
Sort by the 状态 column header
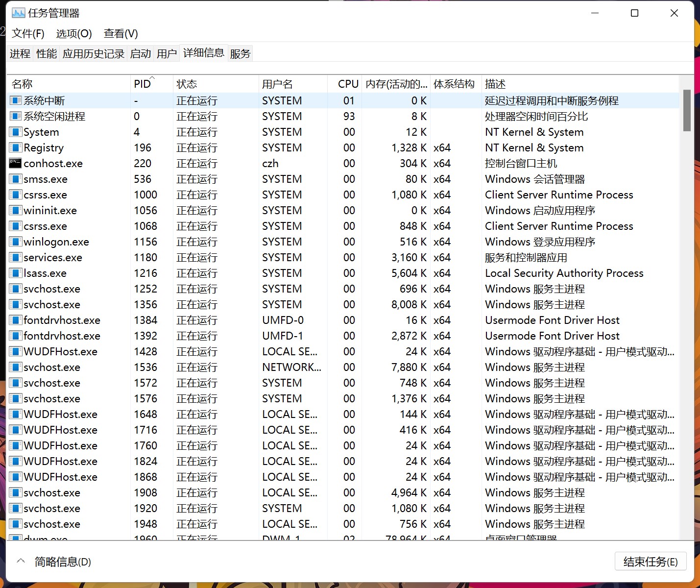coord(216,84)
